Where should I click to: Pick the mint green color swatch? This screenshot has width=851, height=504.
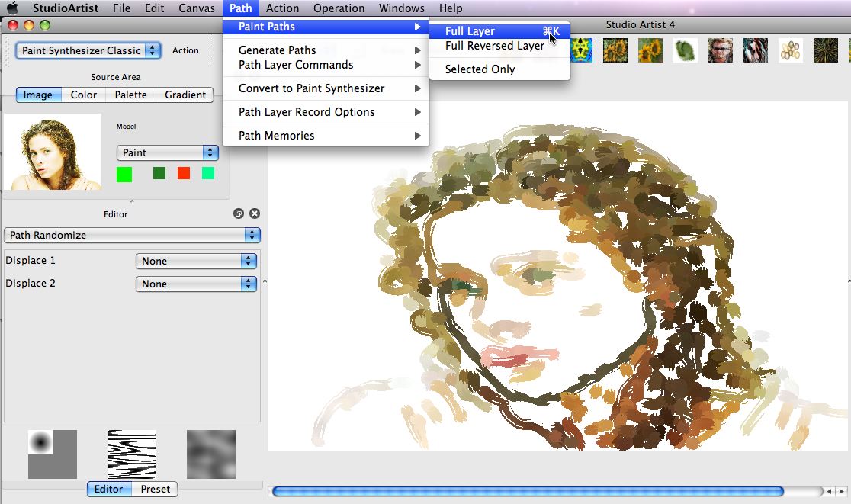(x=208, y=173)
